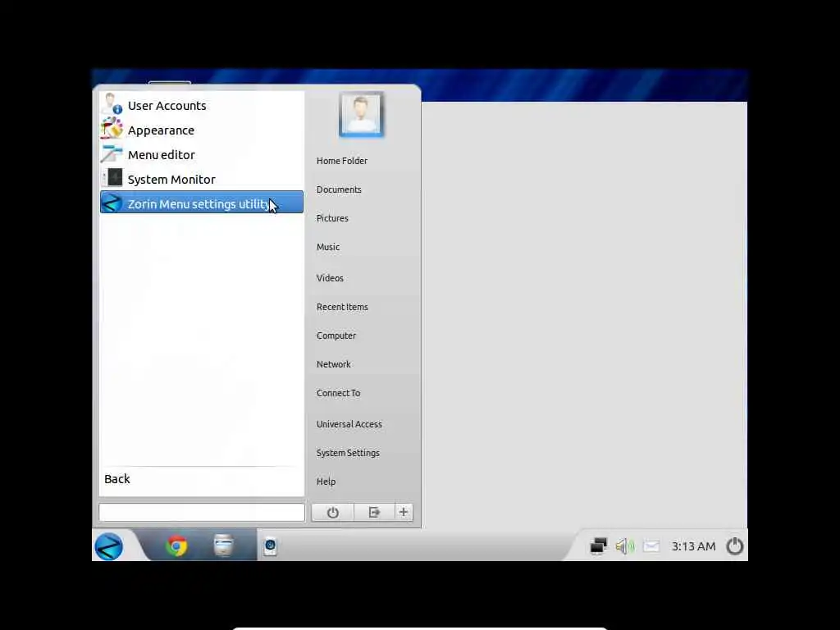Open the volume tray icon
Image resolution: width=840 pixels, height=630 pixels.
624,546
